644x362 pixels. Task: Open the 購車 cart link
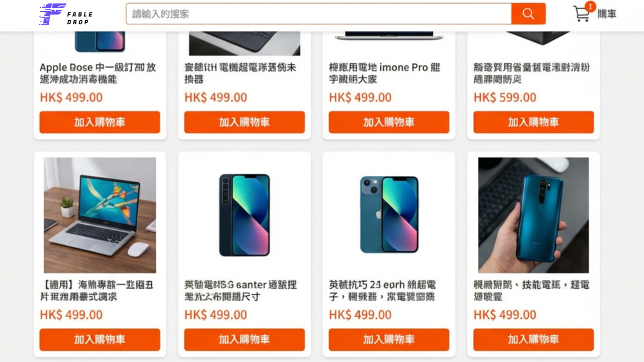click(x=607, y=14)
